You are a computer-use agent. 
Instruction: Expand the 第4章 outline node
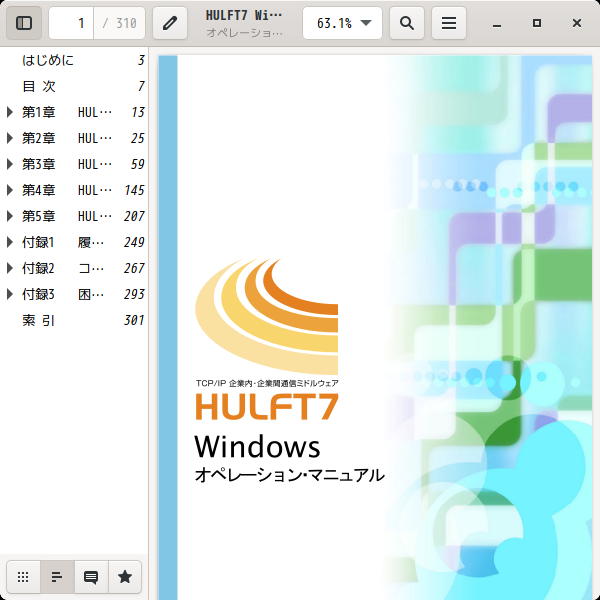pyautogui.click(x=10, y=190)
